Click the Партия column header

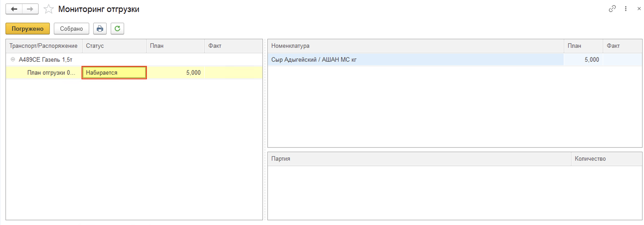pyautogui.click(x=281, y=159)
